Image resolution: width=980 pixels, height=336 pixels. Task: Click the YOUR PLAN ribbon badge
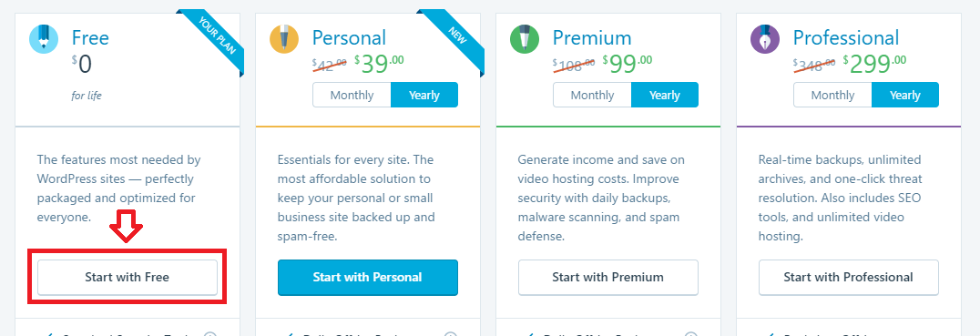(216, 35)
